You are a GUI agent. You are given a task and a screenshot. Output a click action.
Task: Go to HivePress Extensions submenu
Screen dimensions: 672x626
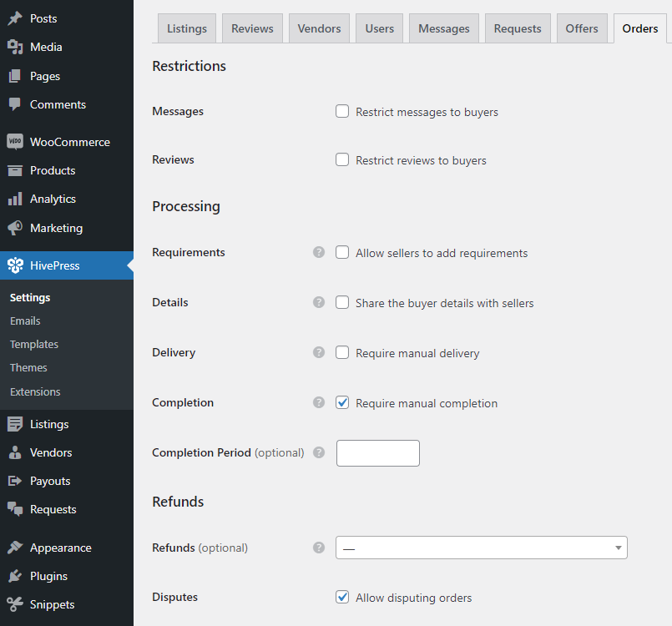[x=35, y=391]
